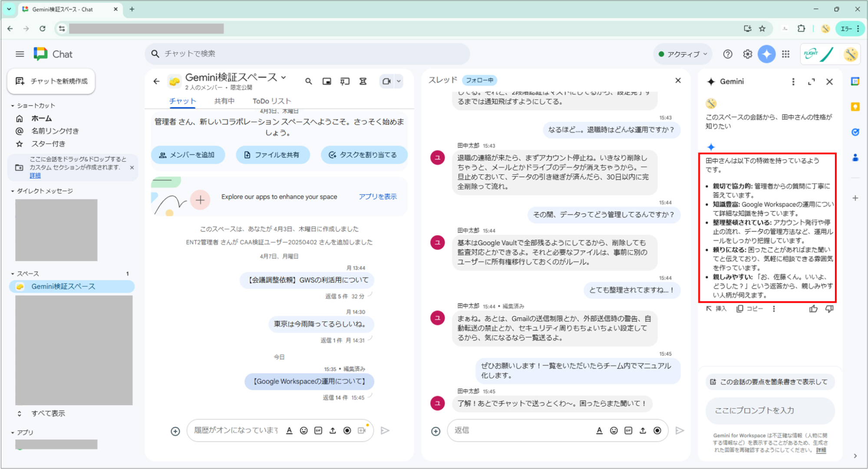The image size is (868, 469).
Task: Close the thread panel
Action: pos(678,80)
